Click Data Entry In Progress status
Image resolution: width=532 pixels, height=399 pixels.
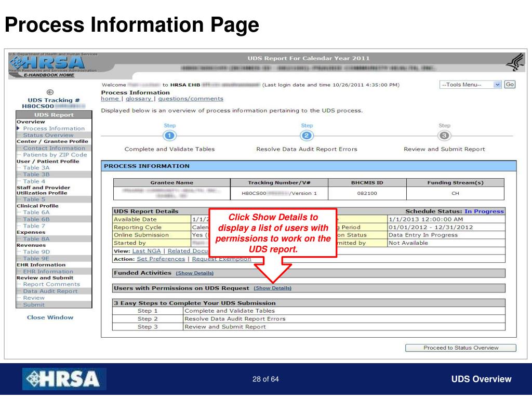tap(423, 235)
